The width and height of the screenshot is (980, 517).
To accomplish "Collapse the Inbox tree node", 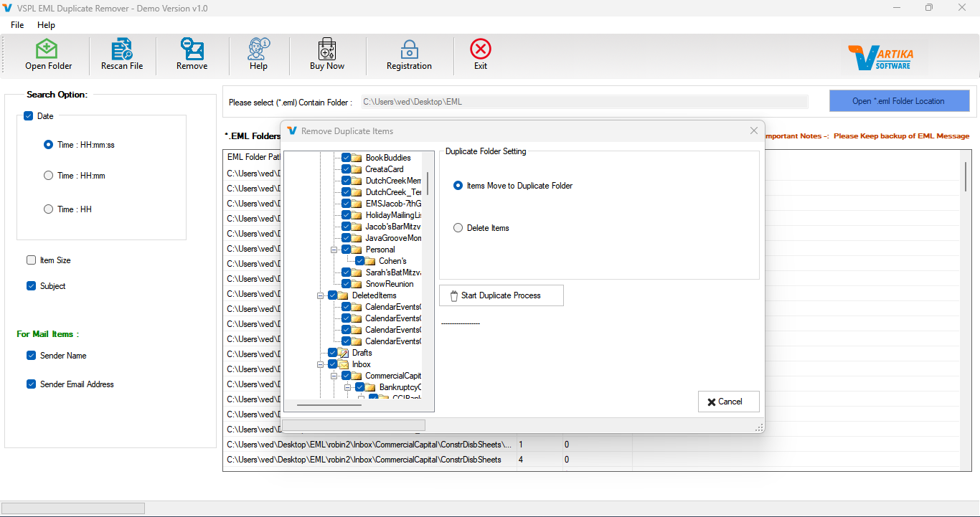I will (x=320, y=364).
